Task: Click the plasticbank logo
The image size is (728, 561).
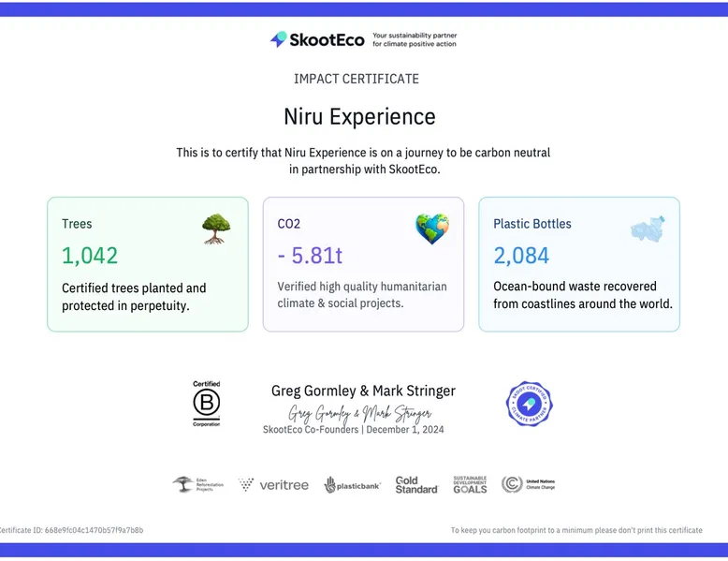Action: click(352, 484)
